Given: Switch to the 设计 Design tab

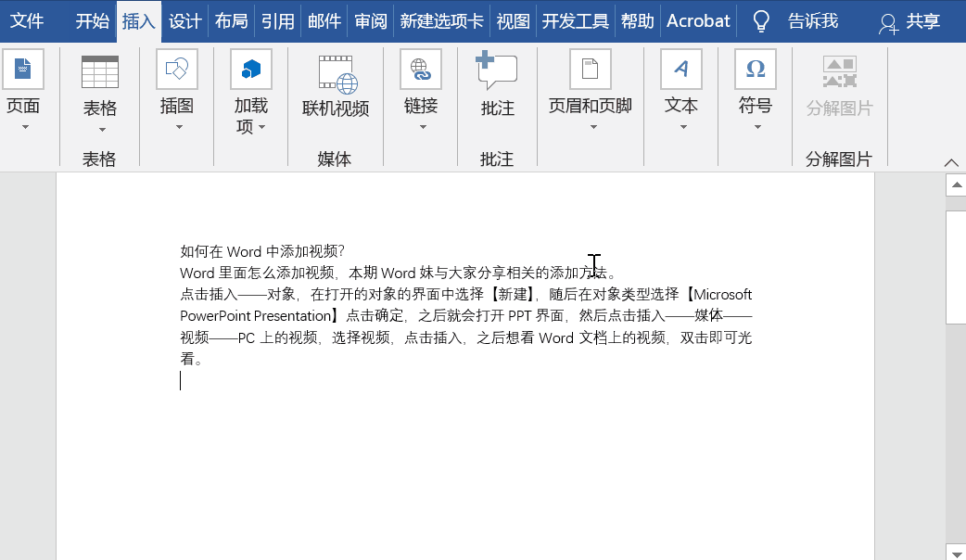Looking at the screenshot, I should point(184,21).
